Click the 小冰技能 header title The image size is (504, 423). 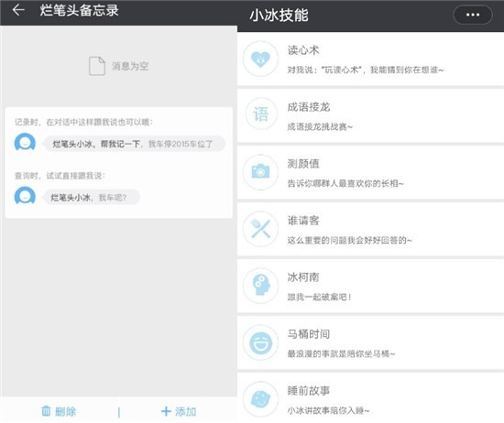pyautogui.click(x=279, y=15)
